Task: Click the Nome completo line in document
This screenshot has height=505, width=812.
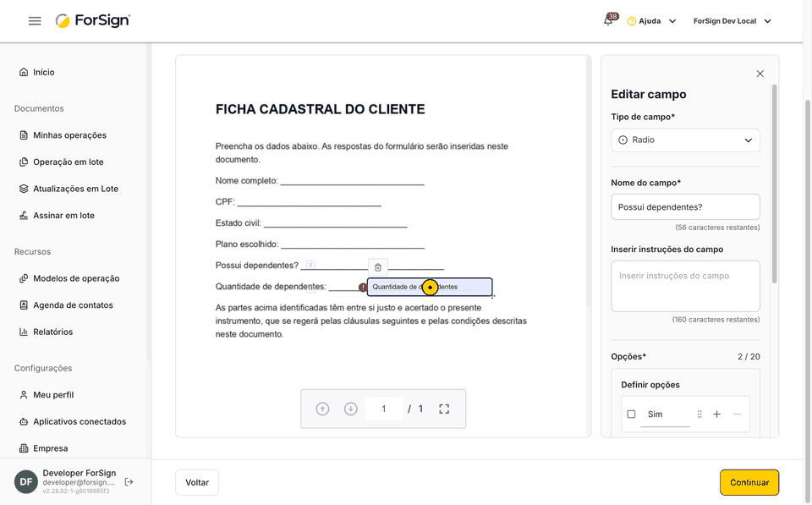Action: tap(320, 181)
